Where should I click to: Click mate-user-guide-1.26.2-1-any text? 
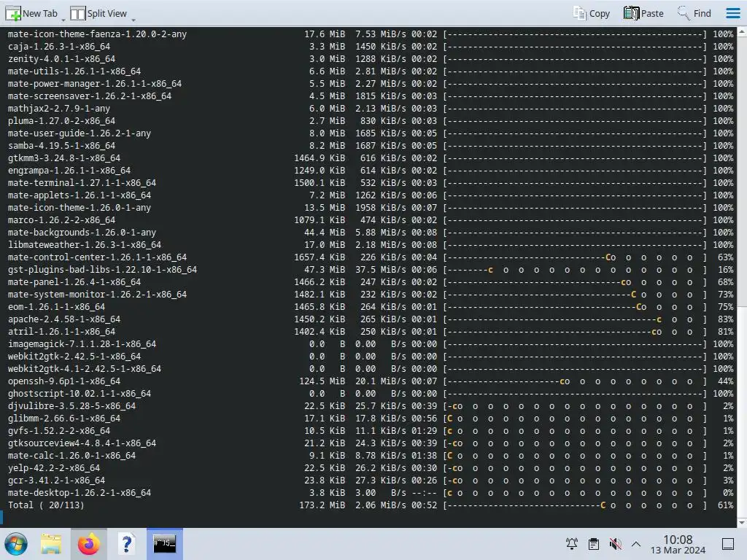[x=80, y=133]
